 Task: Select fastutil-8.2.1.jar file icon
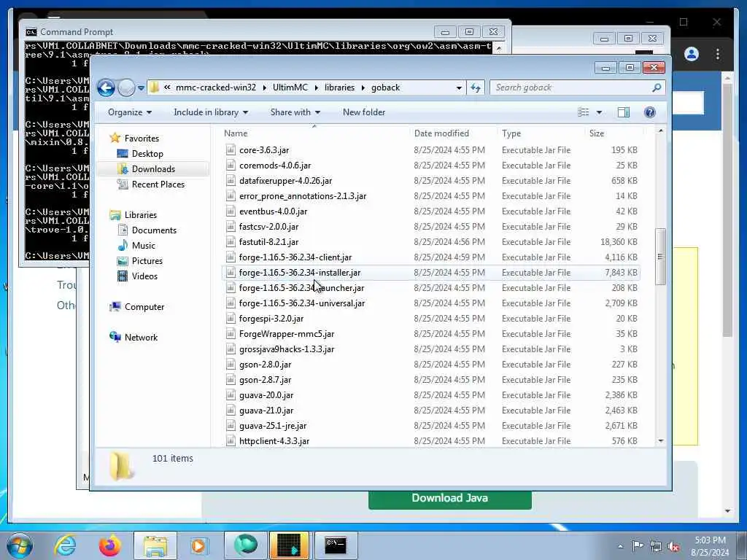(231, 242)
